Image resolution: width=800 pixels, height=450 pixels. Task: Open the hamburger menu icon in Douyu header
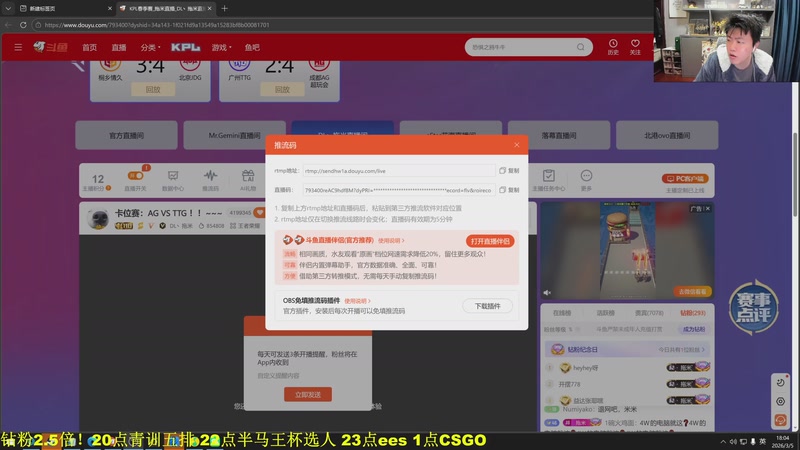pos(18,47)
